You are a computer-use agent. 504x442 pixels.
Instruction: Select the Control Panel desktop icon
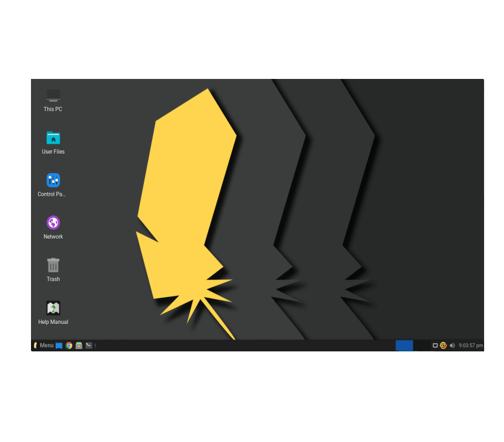(x=53, y=180)
